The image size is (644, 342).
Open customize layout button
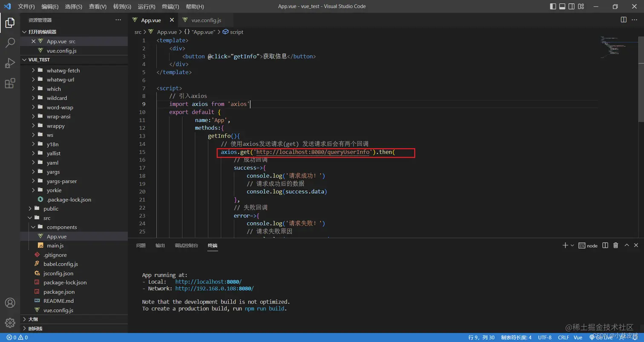(582, 6)
